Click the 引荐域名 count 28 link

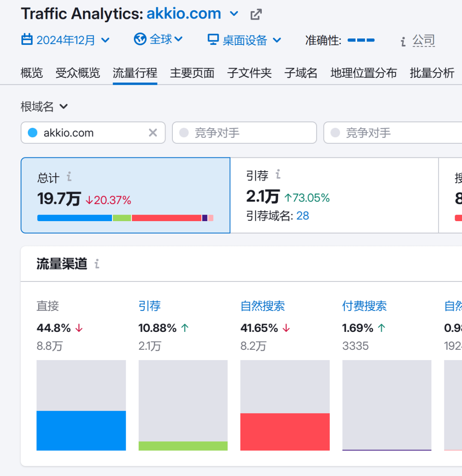(x=302, y=216)
